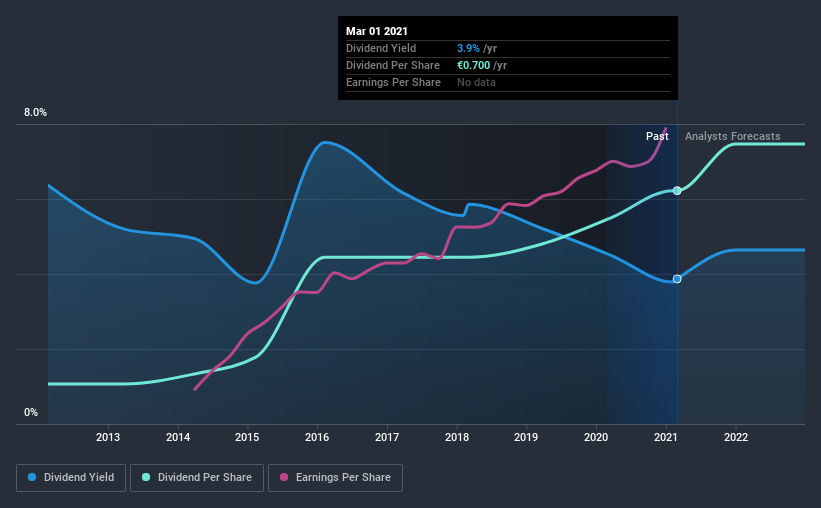Click the 2018 x-axis label
Image resolution: width=821 pixels, height=508 pixels.
(x=457, y=437)
